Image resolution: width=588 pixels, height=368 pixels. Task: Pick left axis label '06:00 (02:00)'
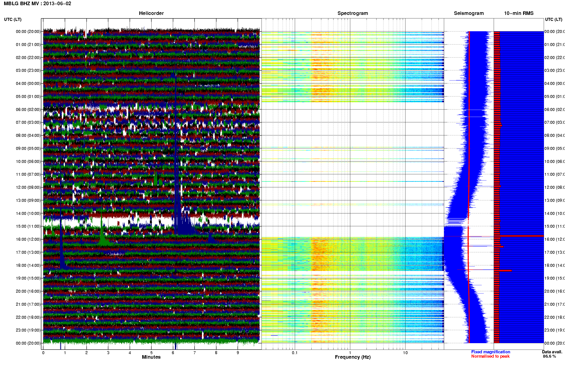pyautogui.click(x=28, y=109)
